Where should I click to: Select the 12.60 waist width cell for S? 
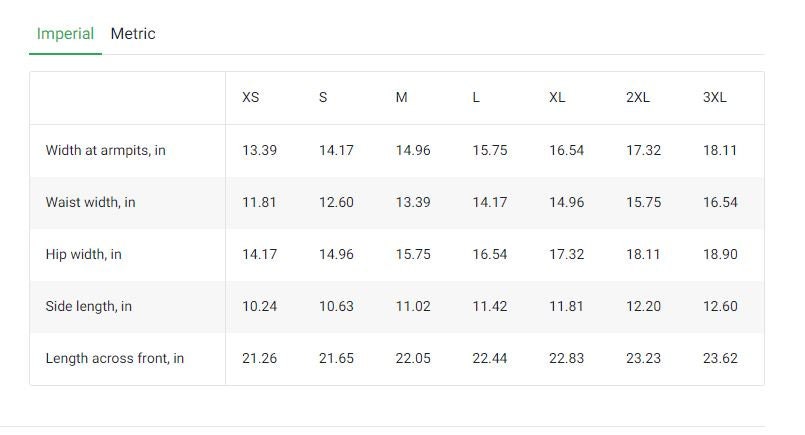click(x=336, y=202)
